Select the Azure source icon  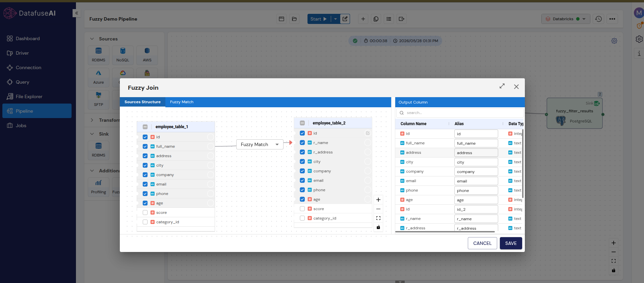pyautogui.click(x=99, y=77)
